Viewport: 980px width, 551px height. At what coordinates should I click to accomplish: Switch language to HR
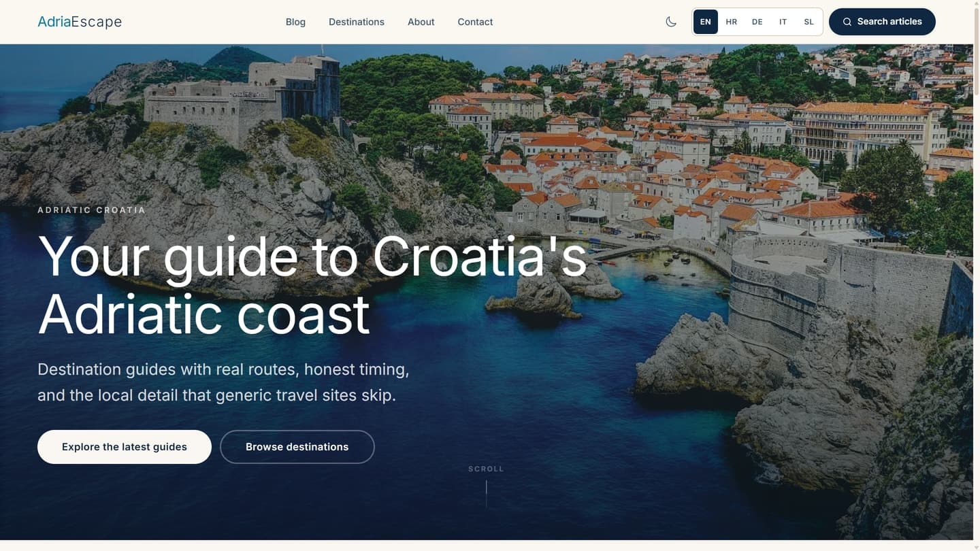click(732, 22)
